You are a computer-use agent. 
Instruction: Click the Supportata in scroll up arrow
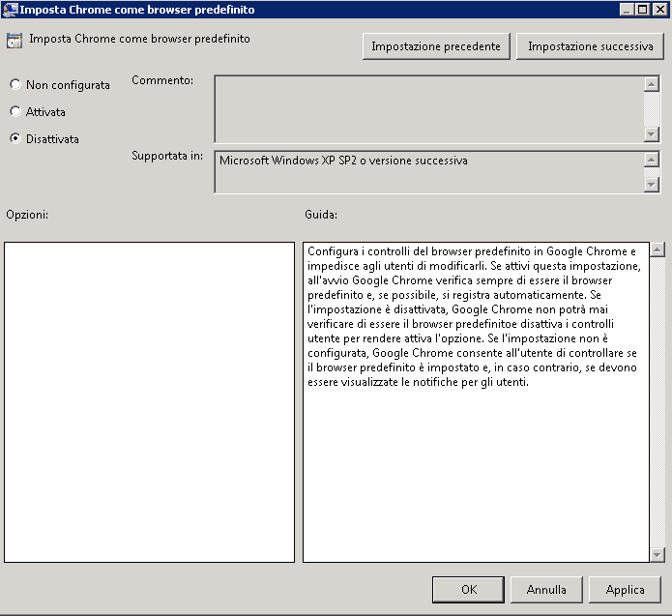coord(652,160)
